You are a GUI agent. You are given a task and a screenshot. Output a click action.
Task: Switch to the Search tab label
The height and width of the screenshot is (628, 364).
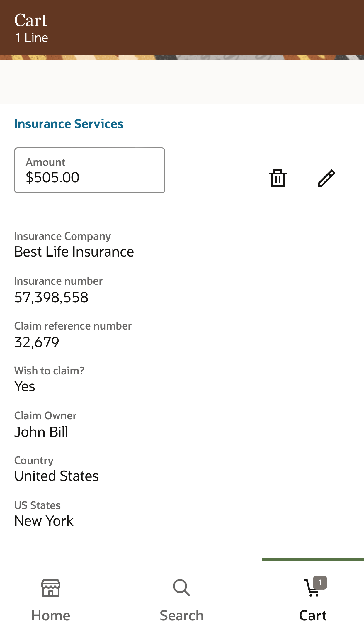tap(181, 615)
